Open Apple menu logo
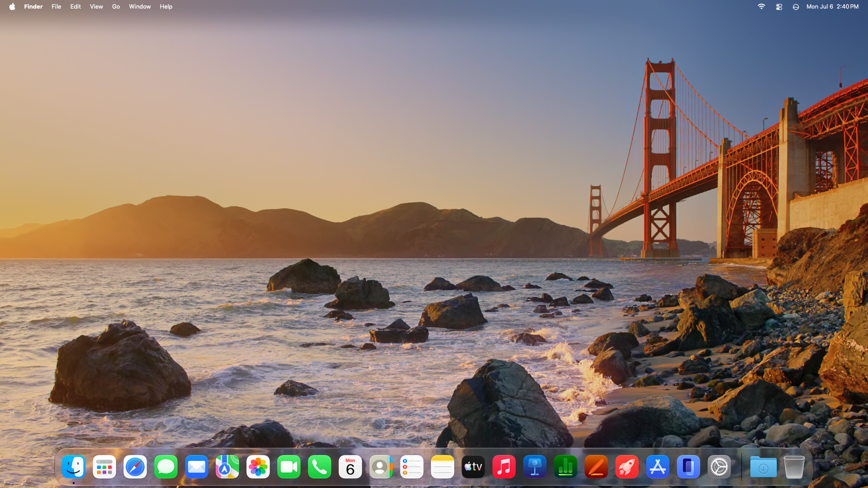 point(12,6)
